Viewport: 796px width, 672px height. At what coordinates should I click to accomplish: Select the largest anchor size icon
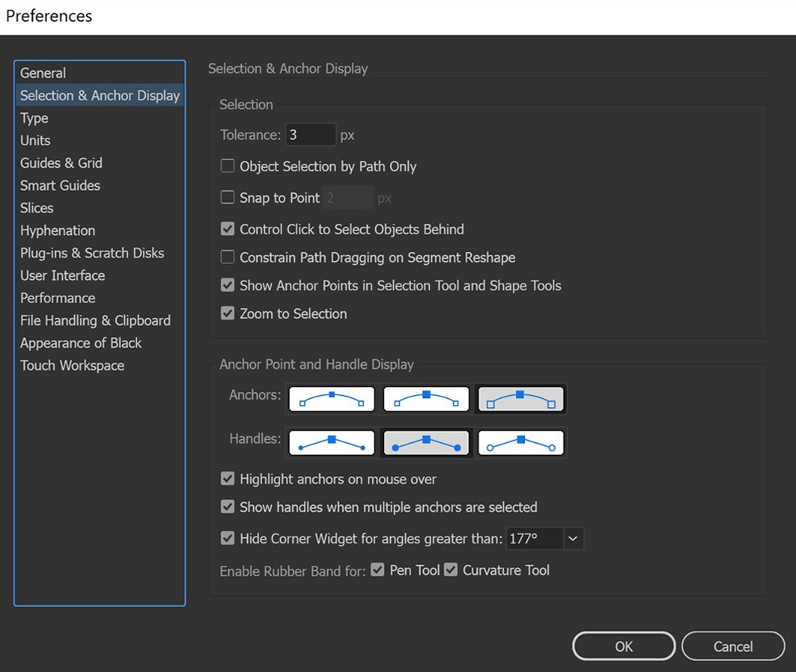click(x=521, y=399)
